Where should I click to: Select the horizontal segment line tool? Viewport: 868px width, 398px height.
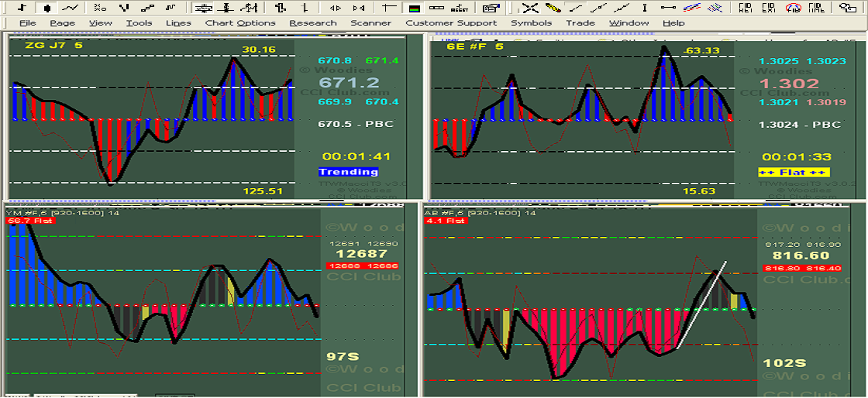pyautogui.click(x=667, y=8)
